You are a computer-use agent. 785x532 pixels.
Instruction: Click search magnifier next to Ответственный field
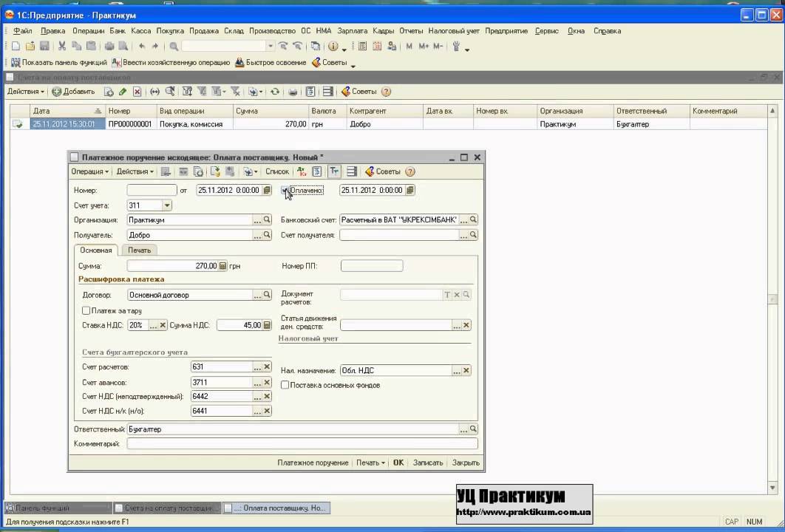(473, 429)
